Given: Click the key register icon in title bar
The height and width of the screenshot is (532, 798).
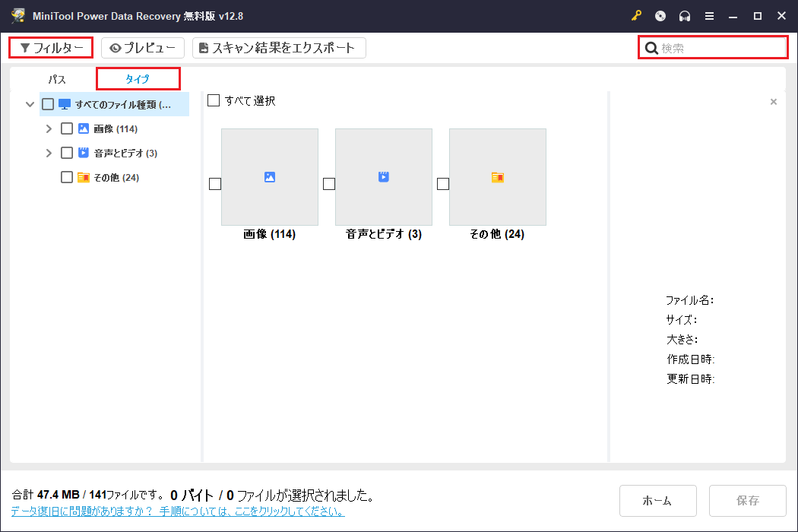Looking at the screenshot, I should pos(636,16).
